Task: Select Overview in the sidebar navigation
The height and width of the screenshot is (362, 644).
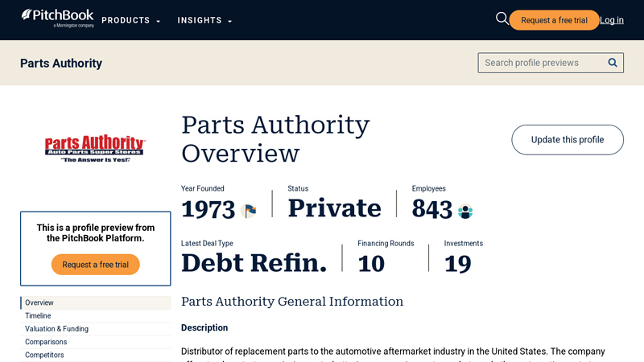Action: pyautogui.click(x=96, y=302)
